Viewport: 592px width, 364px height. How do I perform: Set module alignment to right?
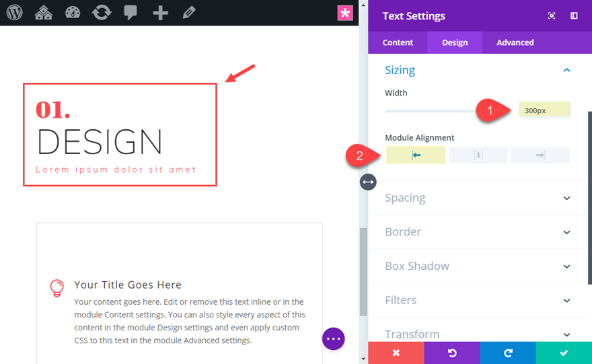point(540,155)
